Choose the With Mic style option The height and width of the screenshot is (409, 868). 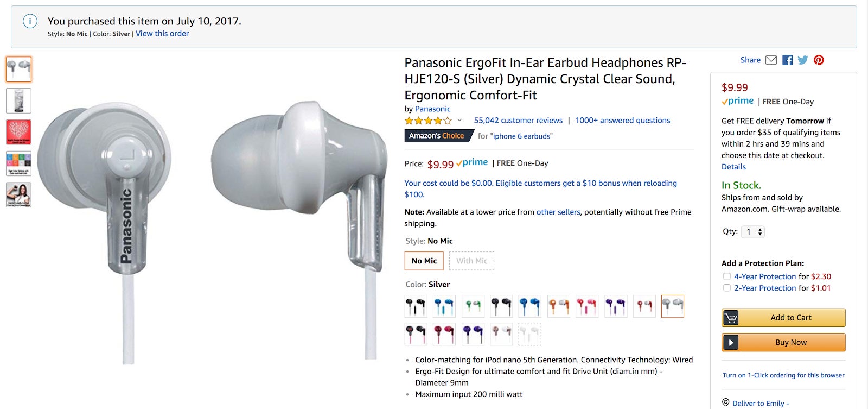[x=471, y=261]
